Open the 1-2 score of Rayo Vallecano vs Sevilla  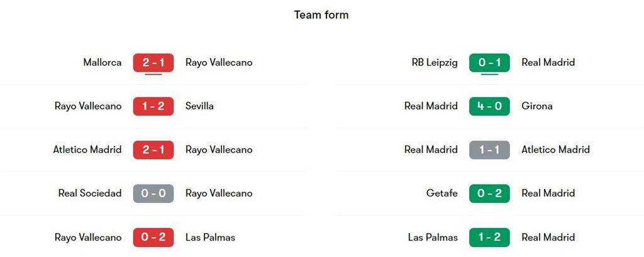coord(153,106)
